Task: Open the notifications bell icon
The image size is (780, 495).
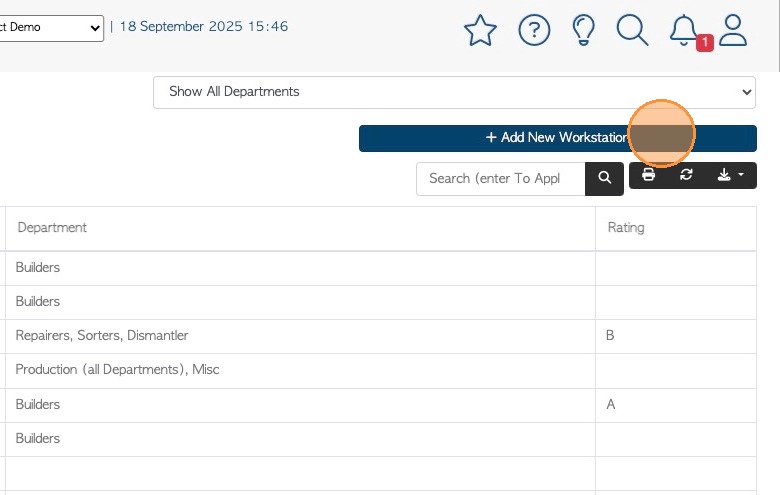Action: [684, 31]
